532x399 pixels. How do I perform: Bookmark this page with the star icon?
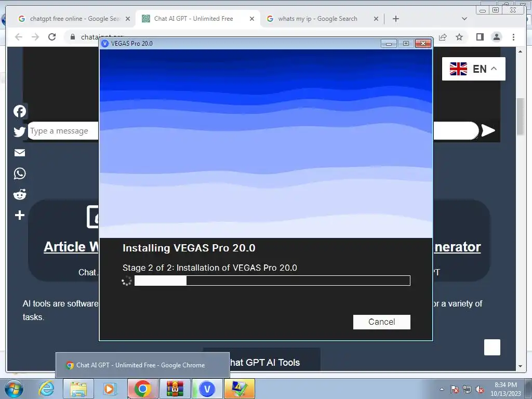click(459, 37)
